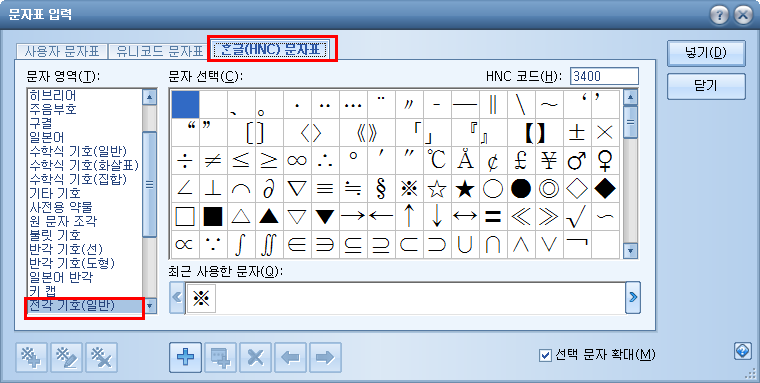Select the division ÷ symbol

[x=185, y=161]
